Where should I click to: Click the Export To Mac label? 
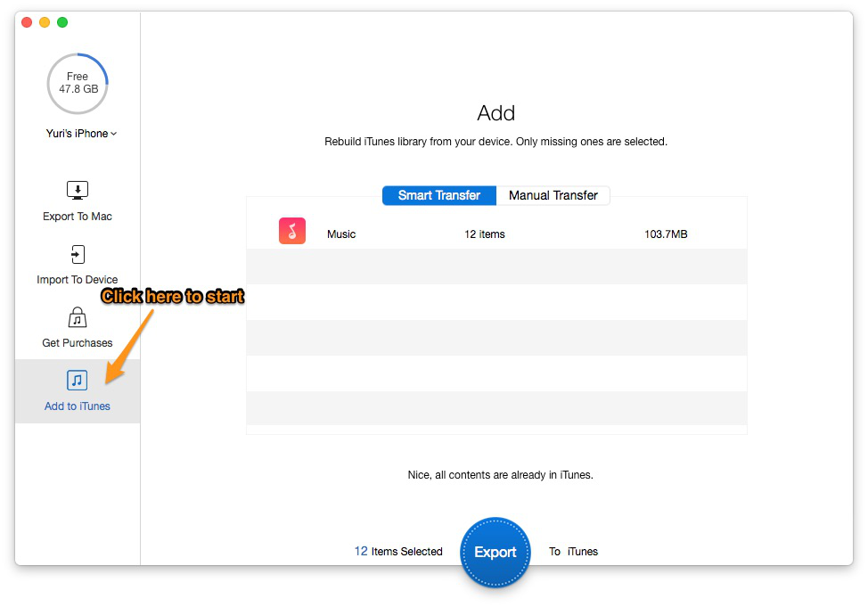pyautogui.click(x=78, y=217)
